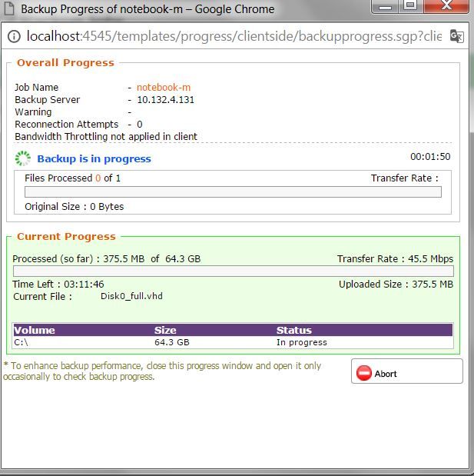Click the Original Size 0 Bytes text
Screen dimensions: 474x476
pyautogui.click(x=75, y=207)
